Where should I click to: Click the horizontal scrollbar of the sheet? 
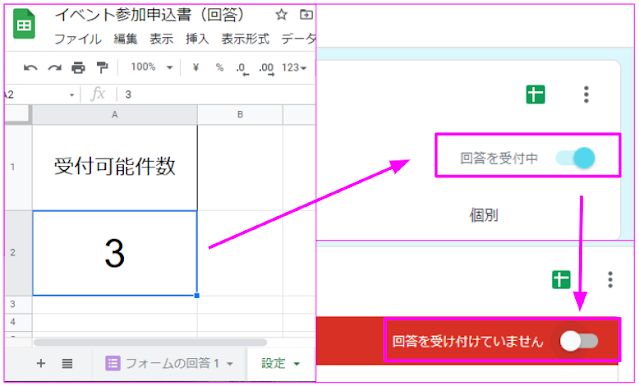150,342
